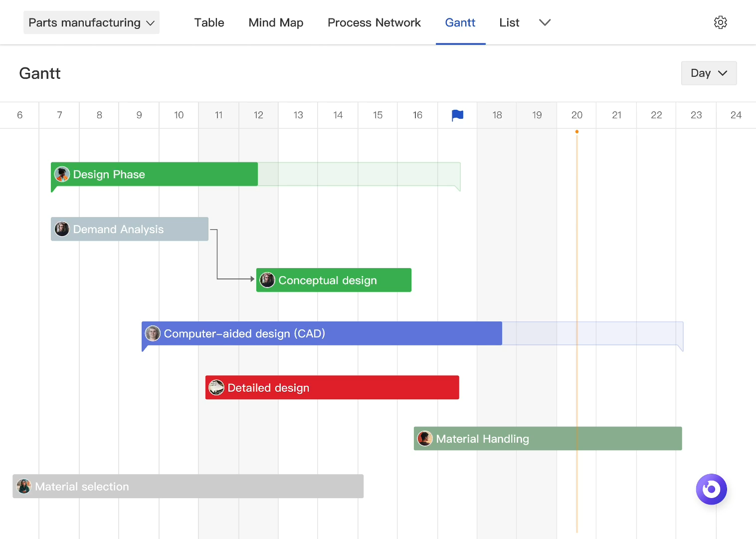Click day 14 in the date header

[338, 115]
